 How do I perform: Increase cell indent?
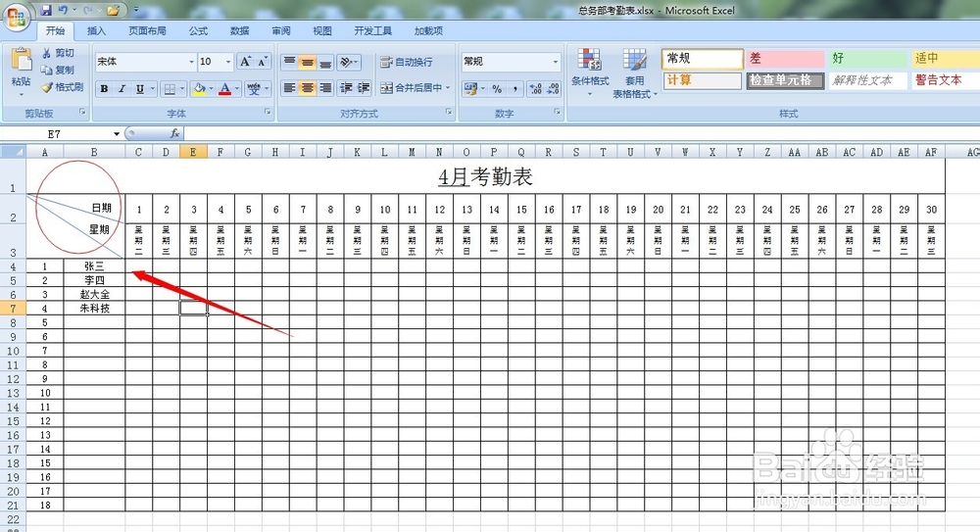click(x=364, y=88)
